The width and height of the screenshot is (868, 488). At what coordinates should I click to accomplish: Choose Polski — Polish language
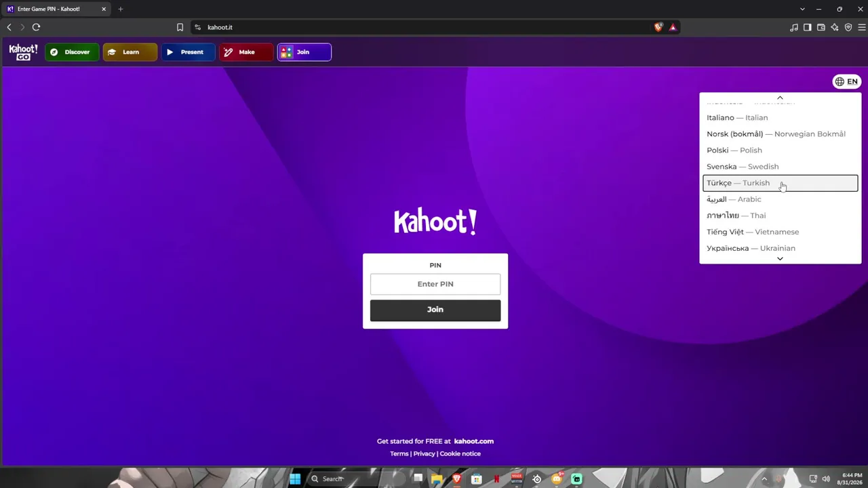pos(780,150)
